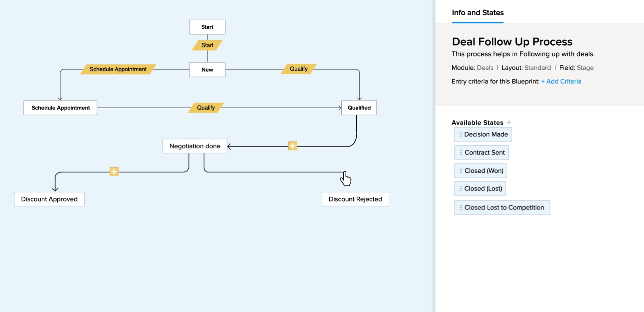Viewport: 644px width, 312px height.
Task: Select the Decision Made state
Action: click(483, 134)
